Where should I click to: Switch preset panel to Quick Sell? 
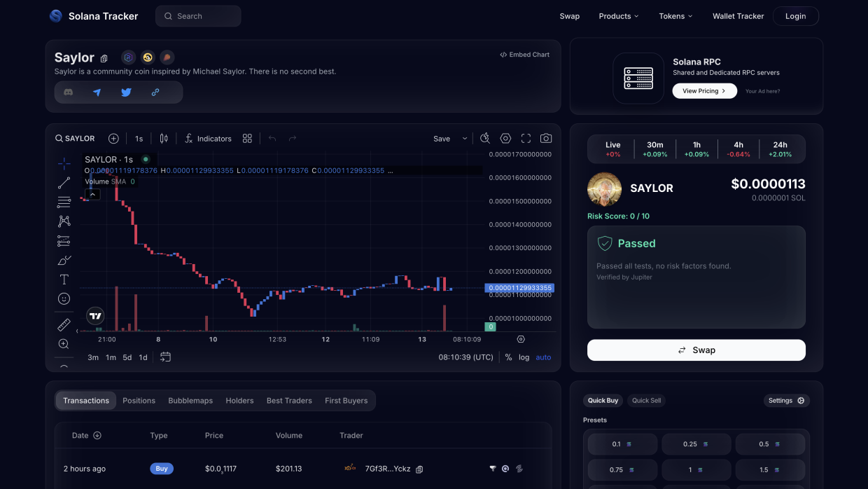pyautogui.click(x=646, y=401)
